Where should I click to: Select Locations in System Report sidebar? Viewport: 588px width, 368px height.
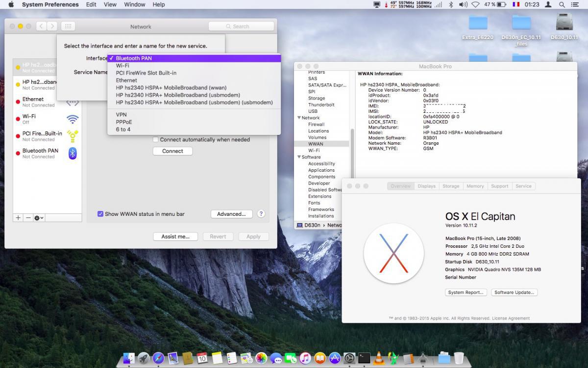[x=318, y=131]
